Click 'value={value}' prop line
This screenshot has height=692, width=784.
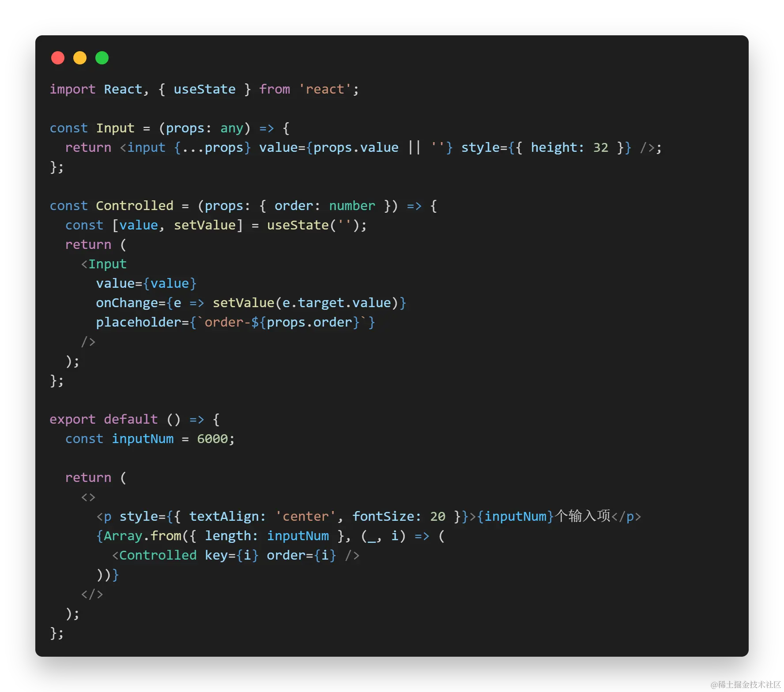[146, 283]
